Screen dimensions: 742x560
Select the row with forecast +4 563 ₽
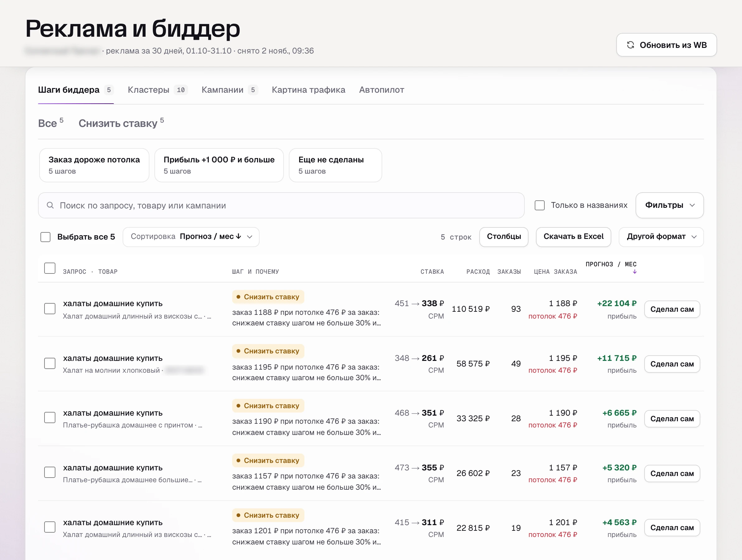coord(50,527)
